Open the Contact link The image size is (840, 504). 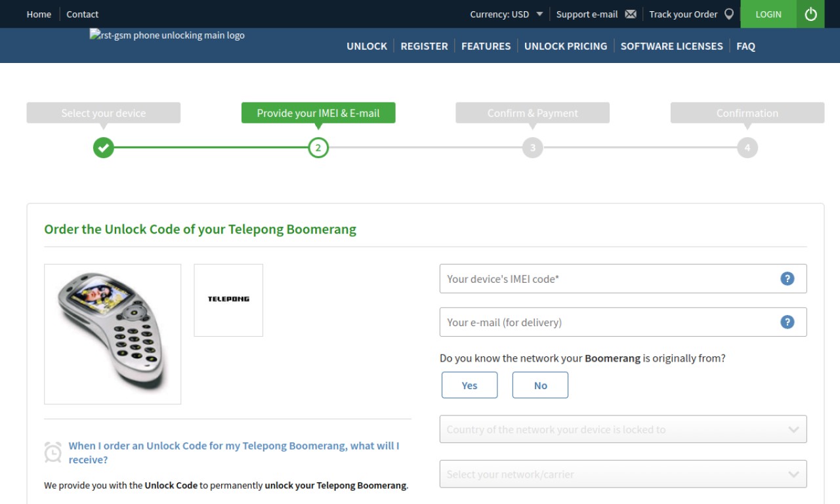click(x=83, y=14)
